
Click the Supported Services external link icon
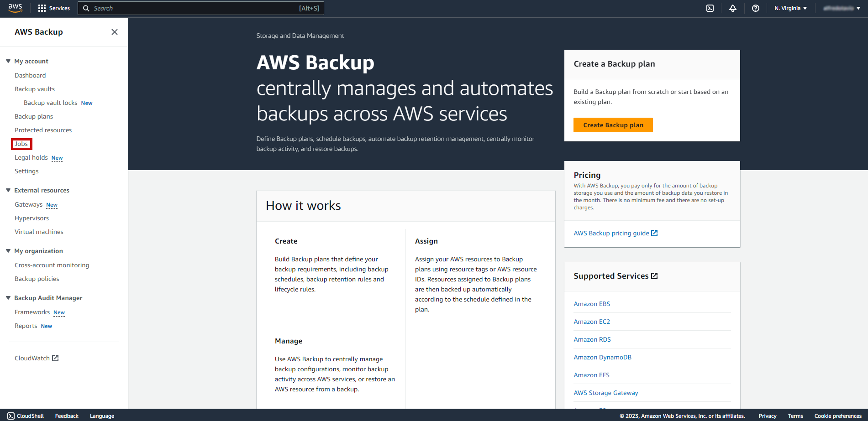tap(654, 276)
